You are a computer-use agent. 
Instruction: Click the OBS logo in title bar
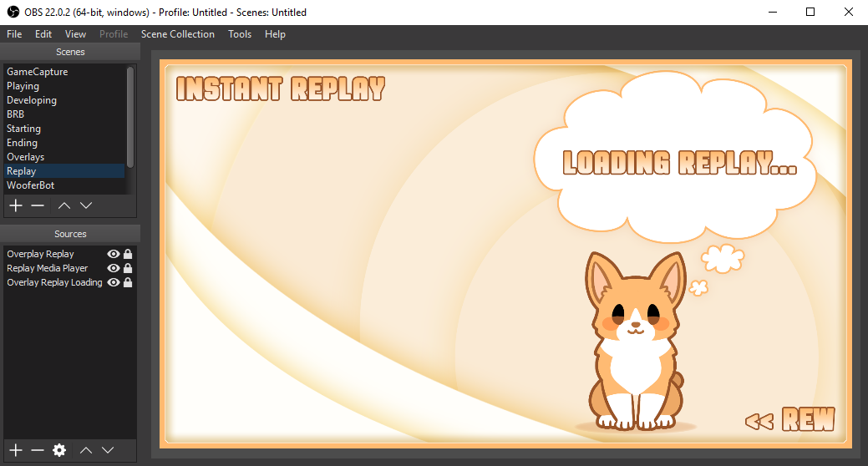click(13, 13)
